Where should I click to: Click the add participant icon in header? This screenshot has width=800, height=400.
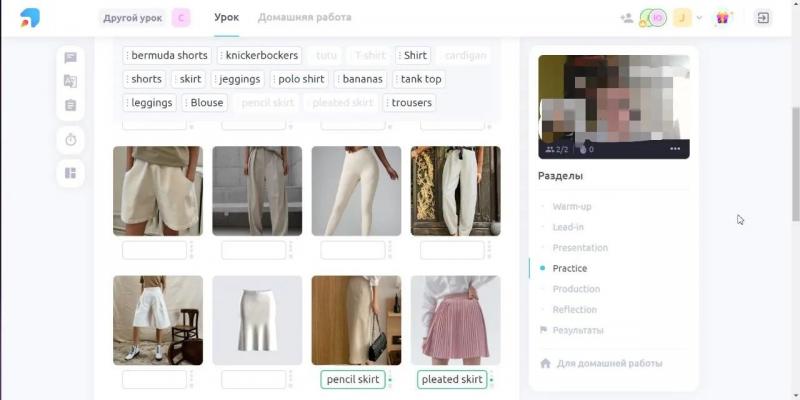627,18
